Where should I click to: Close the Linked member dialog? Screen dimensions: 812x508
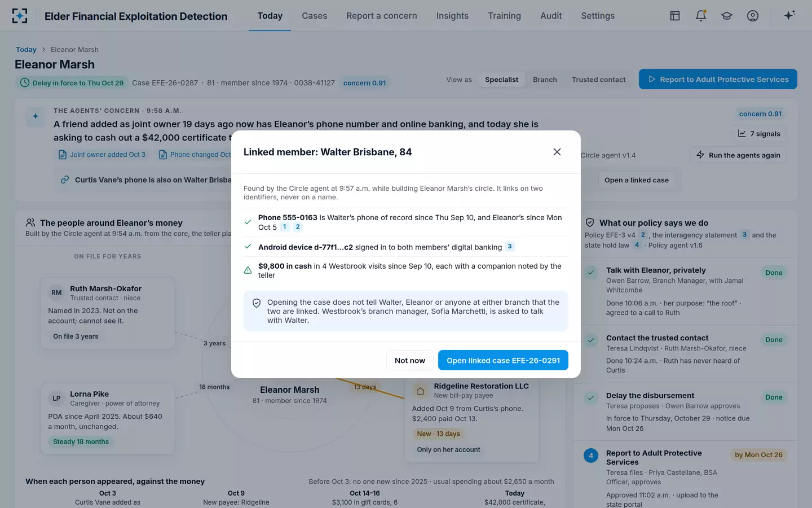(x=557, y=152)
